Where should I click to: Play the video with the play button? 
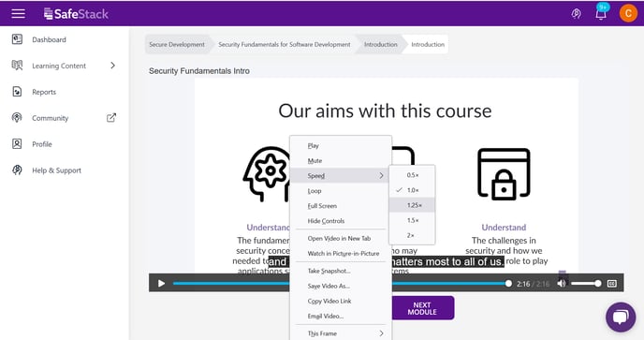161,284
